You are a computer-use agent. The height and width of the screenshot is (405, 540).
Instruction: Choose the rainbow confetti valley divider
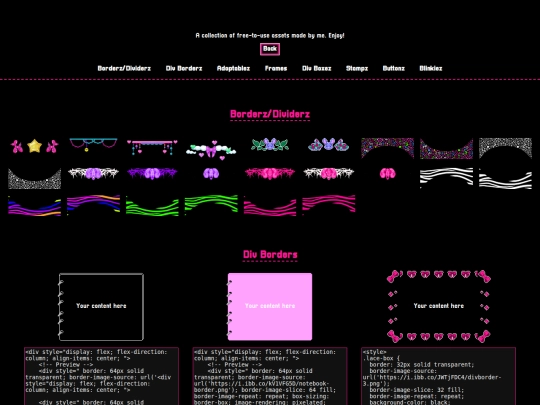(446, 149)
